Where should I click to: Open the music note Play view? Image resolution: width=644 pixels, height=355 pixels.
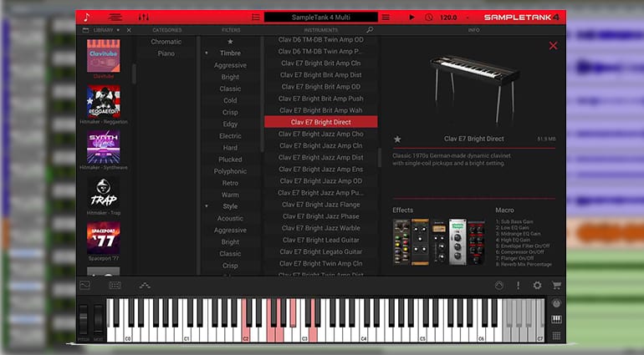(86, 18)
